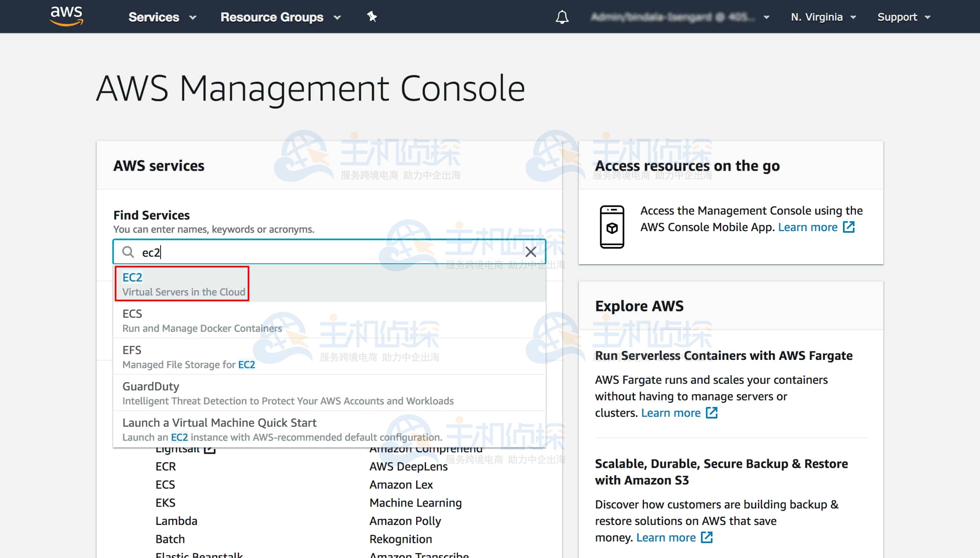The image size is (980, 558).
Task: Click the AWS home logo
Action: 66,16
